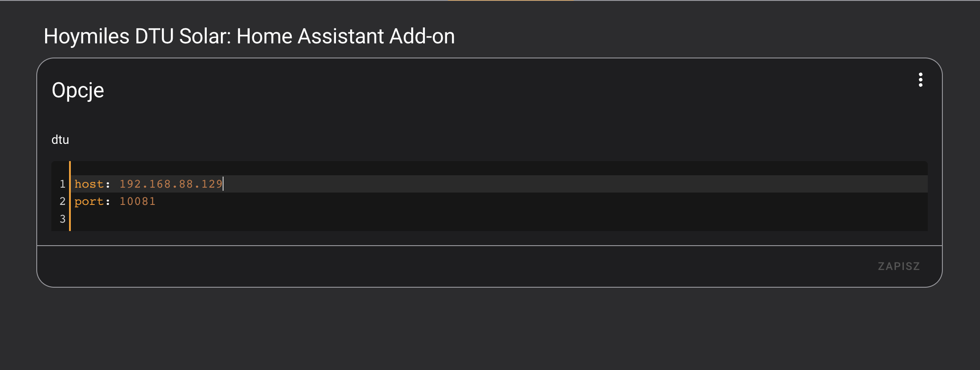Open the three-dot menu in Opcje card
980x370 pixels.
[920, 80]
